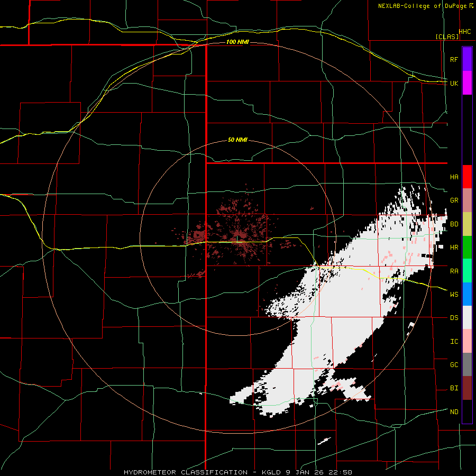Click the 50 NMI range ring label
476x476 pixels.
(237, 140)
